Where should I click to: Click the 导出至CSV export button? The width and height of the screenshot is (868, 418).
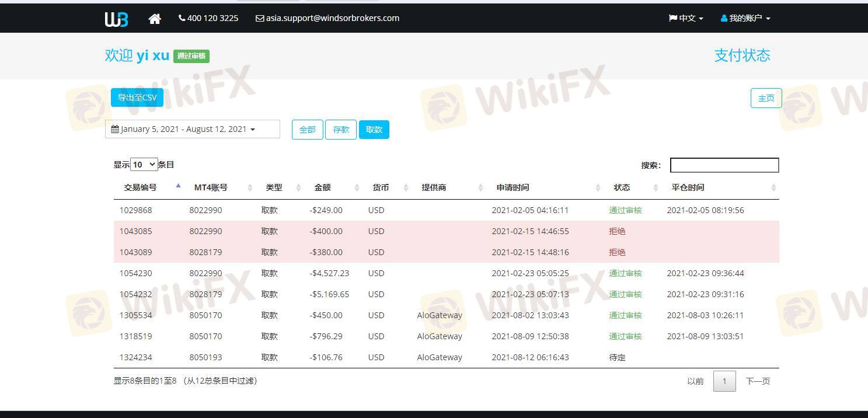[x=137, y=97]
